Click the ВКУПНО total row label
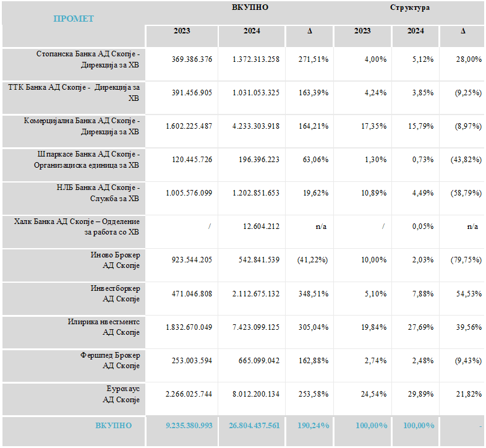 pyautogui.click(x=113, y=425)
